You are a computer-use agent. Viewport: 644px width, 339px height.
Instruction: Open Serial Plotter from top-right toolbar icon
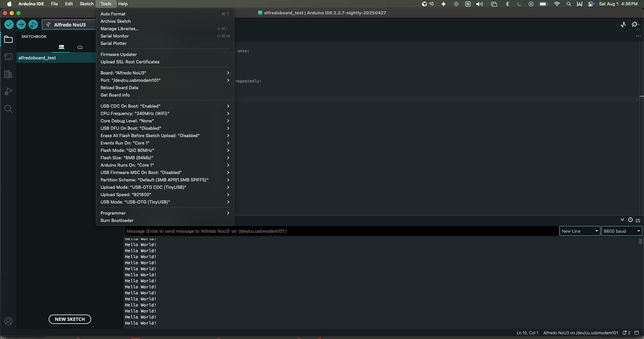623,24
